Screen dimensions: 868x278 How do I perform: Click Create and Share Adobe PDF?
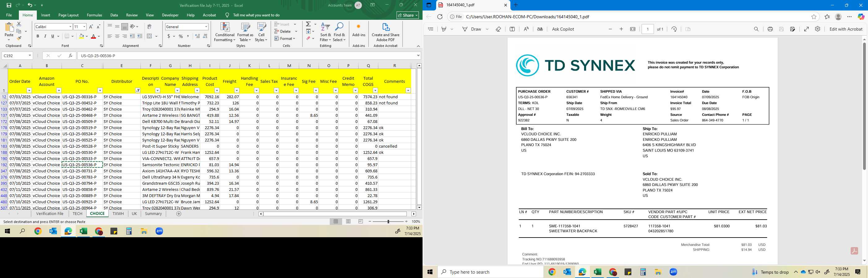coord(385,32)
